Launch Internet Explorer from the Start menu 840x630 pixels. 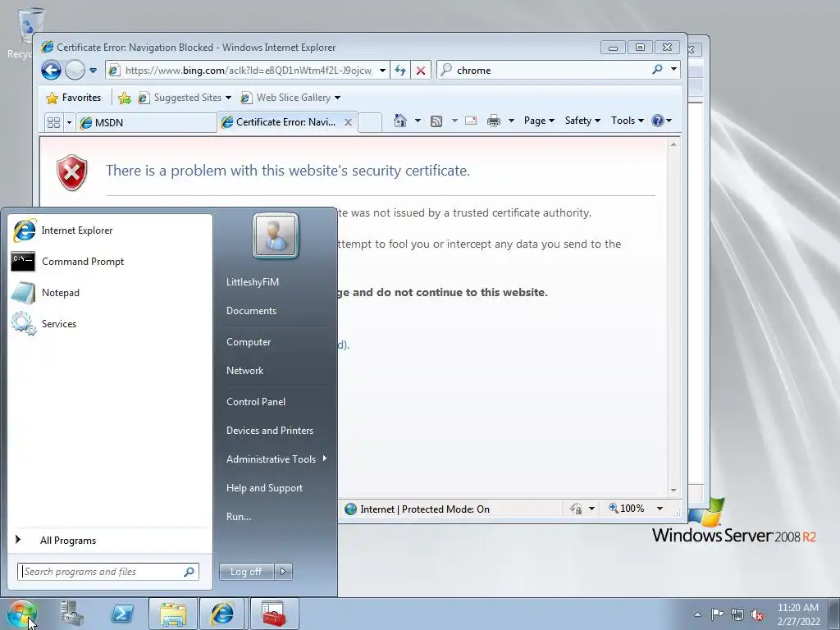[110, 231]
